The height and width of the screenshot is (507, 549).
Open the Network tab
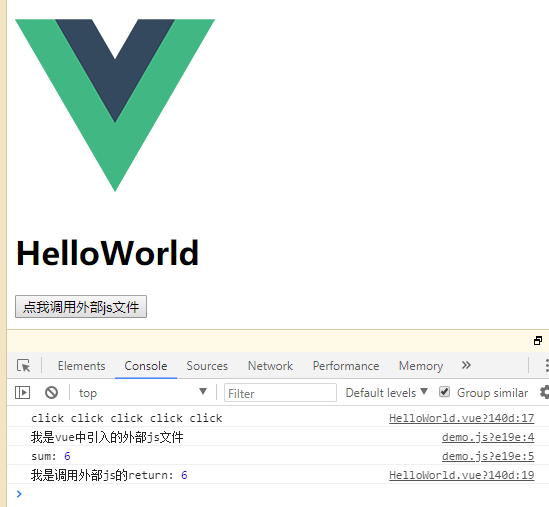coord(270,366)
